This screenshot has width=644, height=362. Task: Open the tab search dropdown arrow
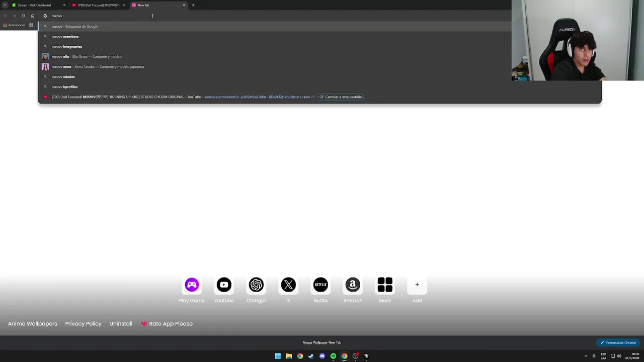click(x=5, y=5)
